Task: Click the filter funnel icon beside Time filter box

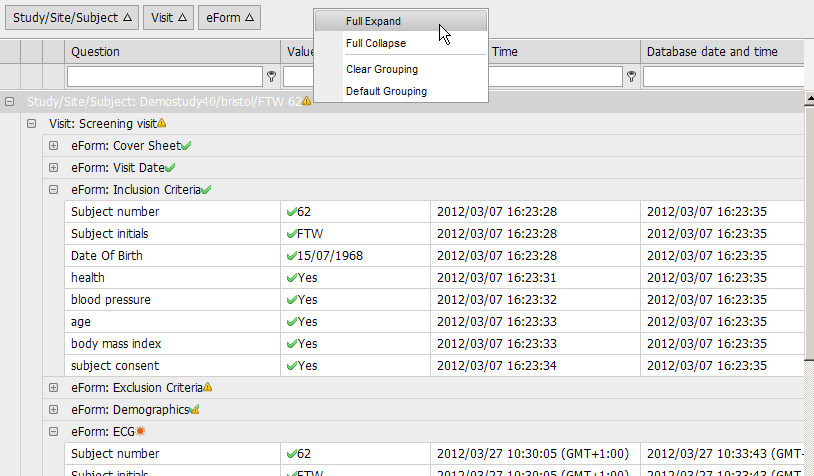Action: pos(631,76)
